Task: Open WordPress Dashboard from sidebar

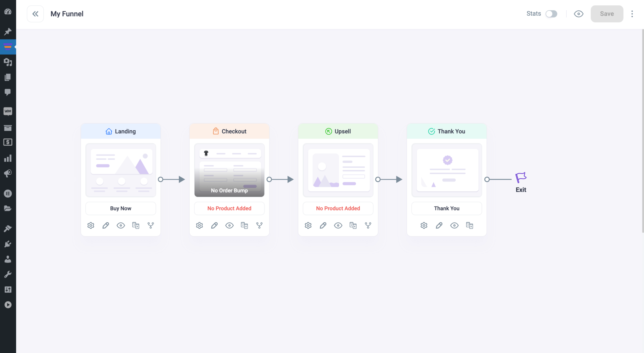Action: click(x=8, y=12)
